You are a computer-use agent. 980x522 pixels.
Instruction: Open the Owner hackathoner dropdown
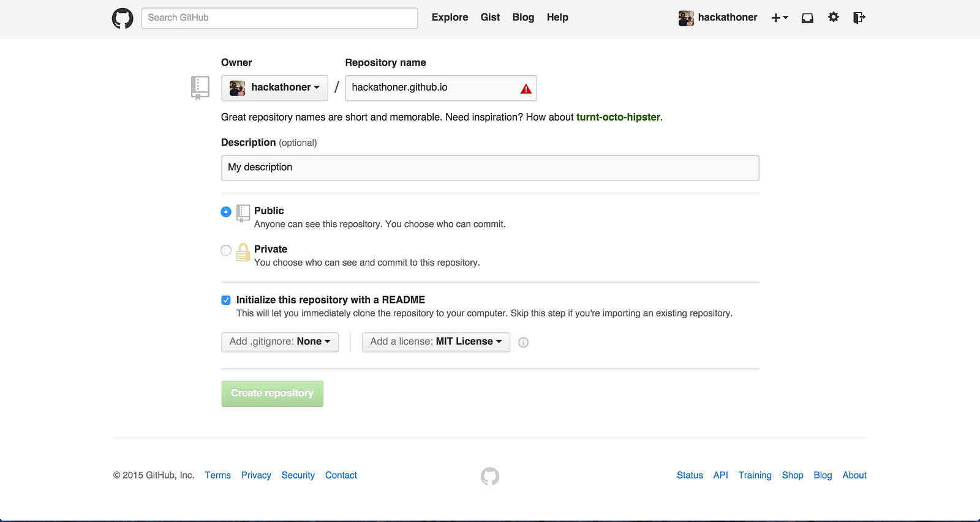(274, 88)
